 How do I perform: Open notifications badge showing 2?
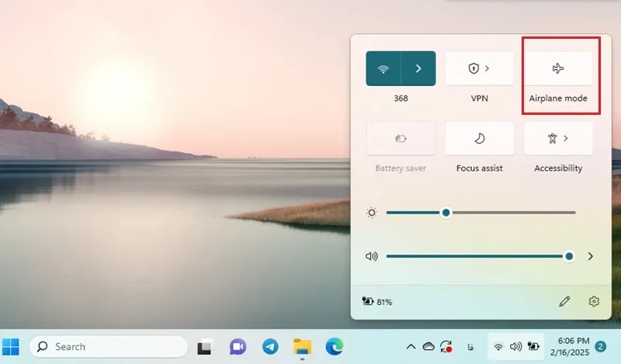point(600,347)
